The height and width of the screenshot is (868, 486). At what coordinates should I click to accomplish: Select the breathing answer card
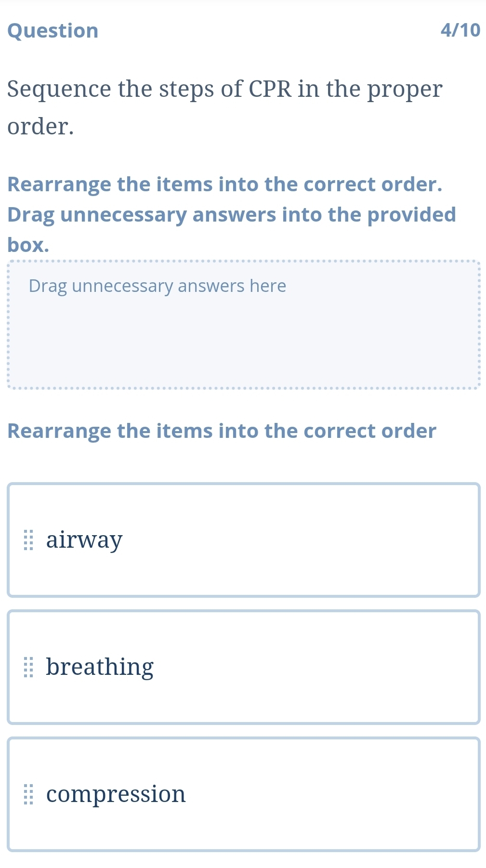[x=289, y=667]
